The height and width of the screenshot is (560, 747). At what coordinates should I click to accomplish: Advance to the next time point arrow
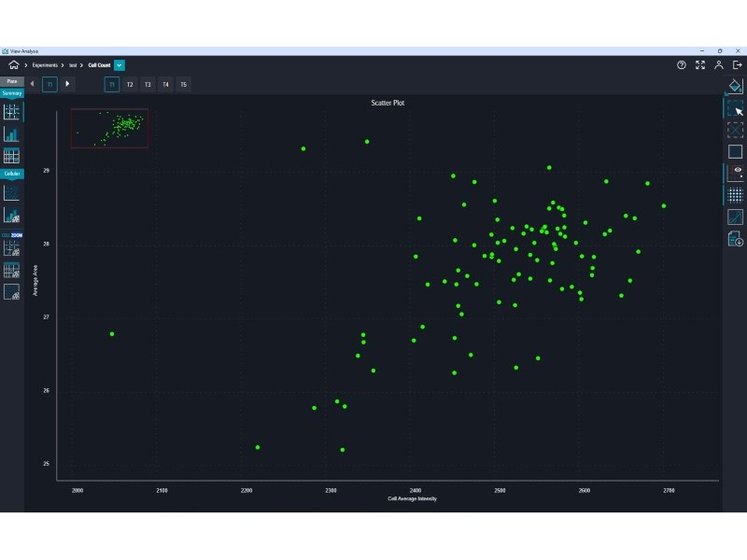click(x=67, y=84)
